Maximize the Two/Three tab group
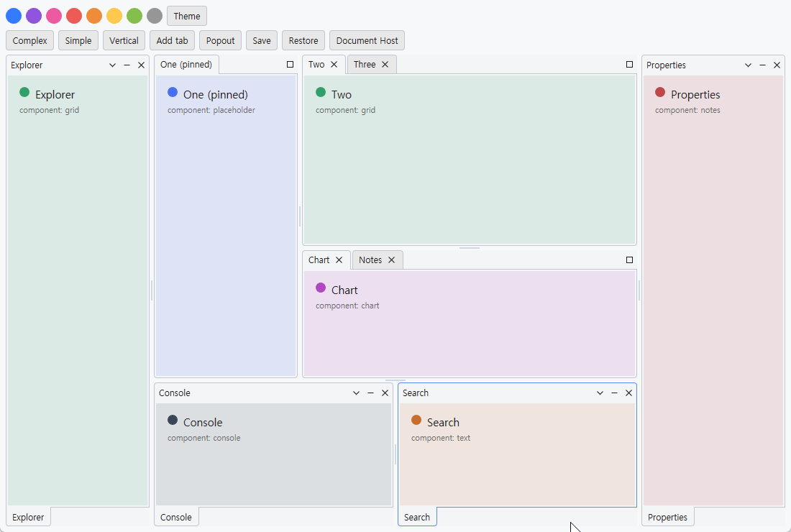This screenshot has width=791, height=532. 629,65
